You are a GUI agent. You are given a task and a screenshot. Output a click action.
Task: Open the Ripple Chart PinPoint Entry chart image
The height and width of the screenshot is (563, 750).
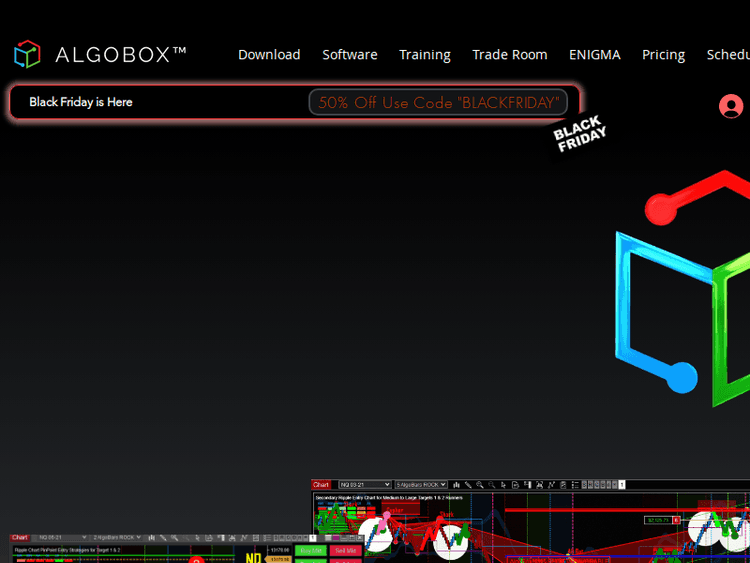186,549
